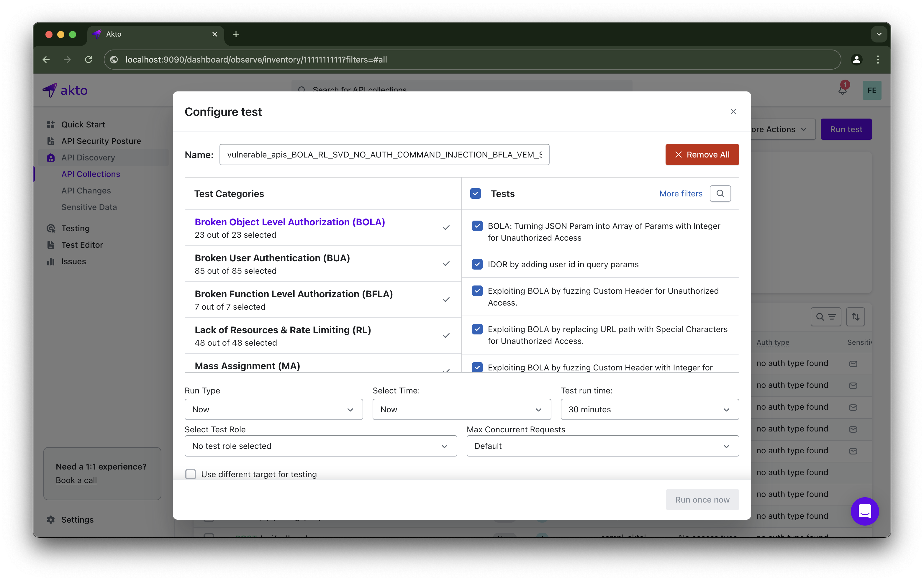Click the search icon next to More filters

coord(720,193)
